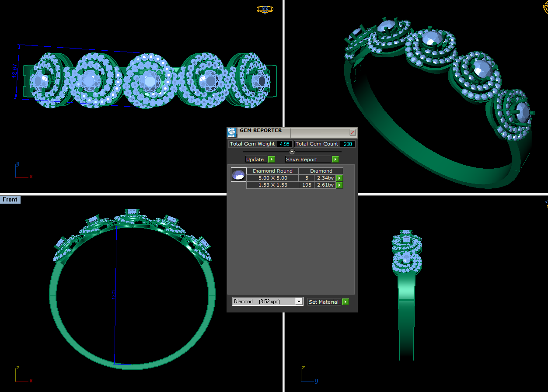This screenshot has width=548, height=392.
Task: Click the Total Gem Count label
Action: point(317,144)
